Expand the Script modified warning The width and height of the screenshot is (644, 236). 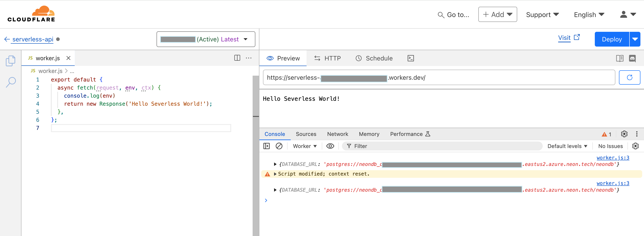(275, 174)
